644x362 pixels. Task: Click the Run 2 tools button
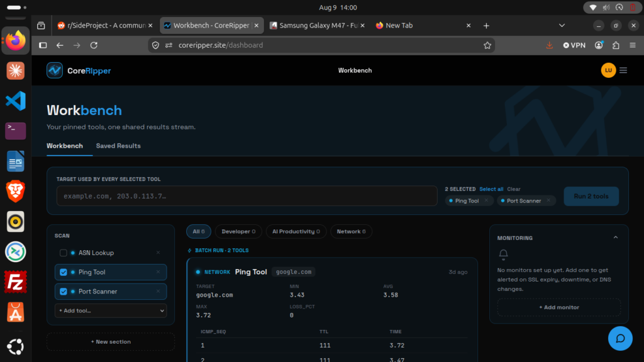point(591,196)
